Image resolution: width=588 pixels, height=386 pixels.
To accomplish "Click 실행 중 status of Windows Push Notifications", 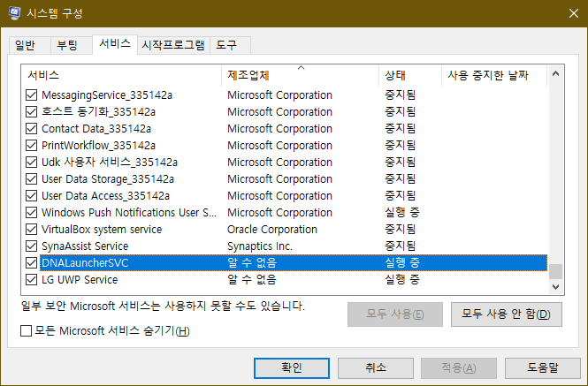I will 402,213.
